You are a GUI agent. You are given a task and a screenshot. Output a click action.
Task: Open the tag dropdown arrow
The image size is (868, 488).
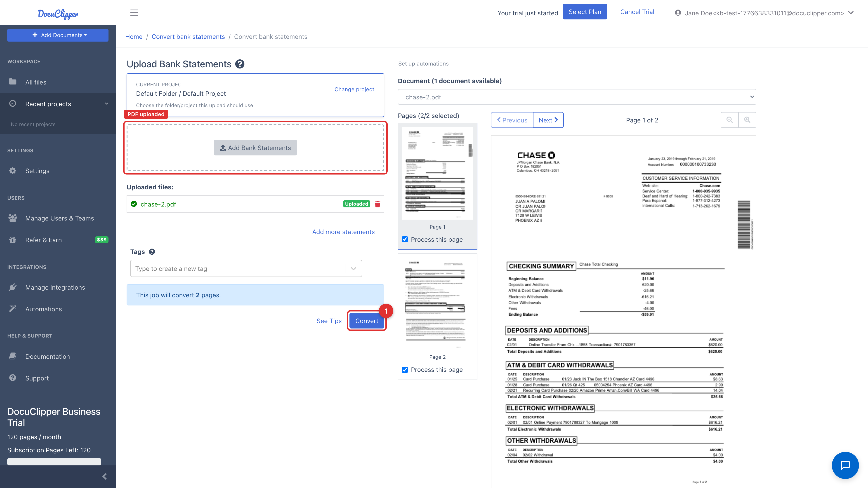354,269
